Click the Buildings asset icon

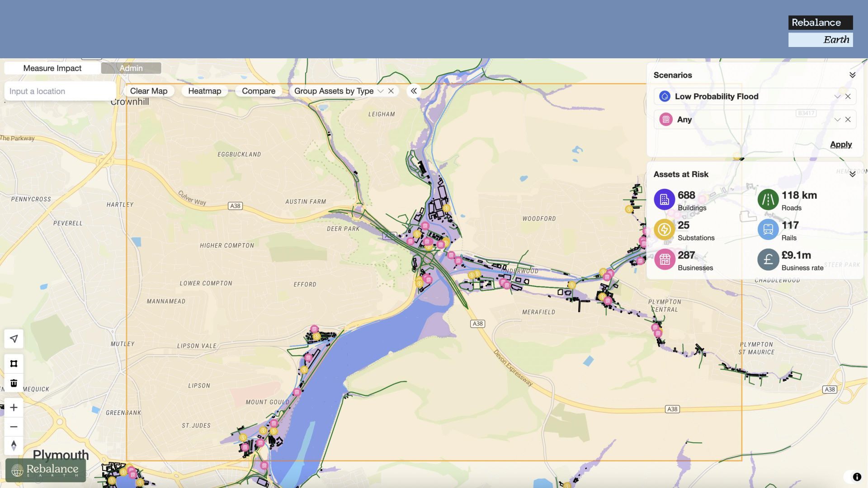click(x=664, y=200)
